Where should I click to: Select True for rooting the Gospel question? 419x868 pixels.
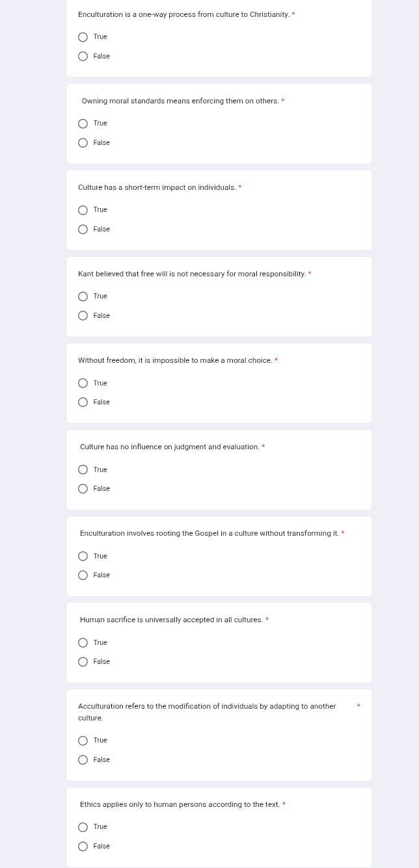point(83,556)
